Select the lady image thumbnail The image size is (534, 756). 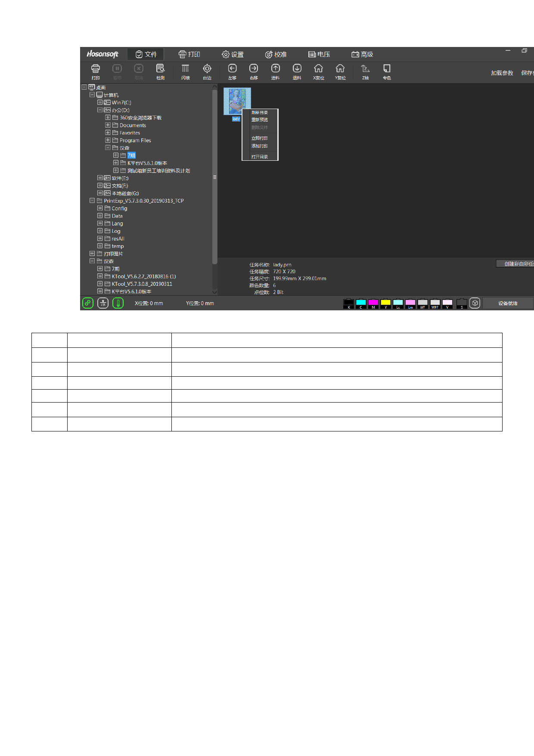tap(237, 102)
